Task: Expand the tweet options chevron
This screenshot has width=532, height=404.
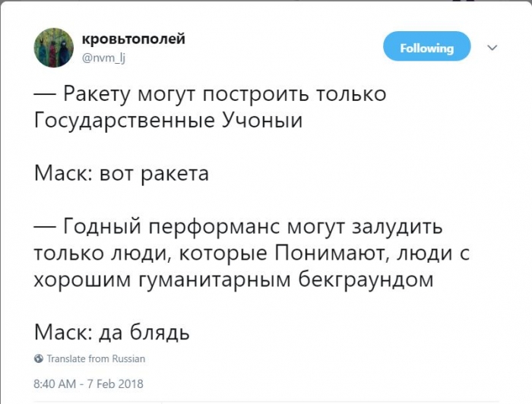Action: point(492,47)
